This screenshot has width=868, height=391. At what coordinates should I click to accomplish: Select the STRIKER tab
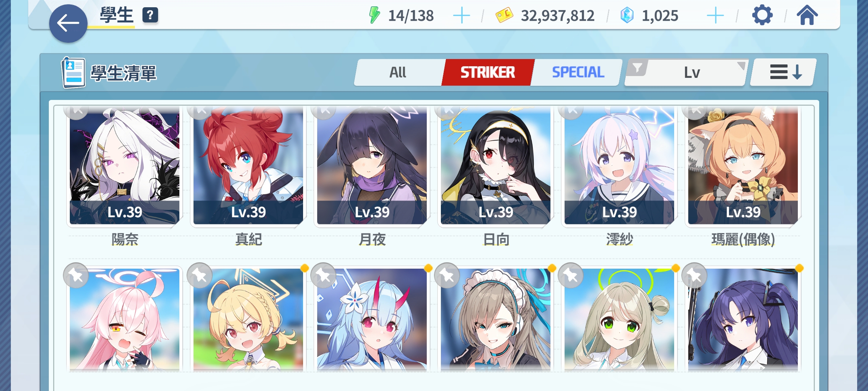(x=488, y=72)
